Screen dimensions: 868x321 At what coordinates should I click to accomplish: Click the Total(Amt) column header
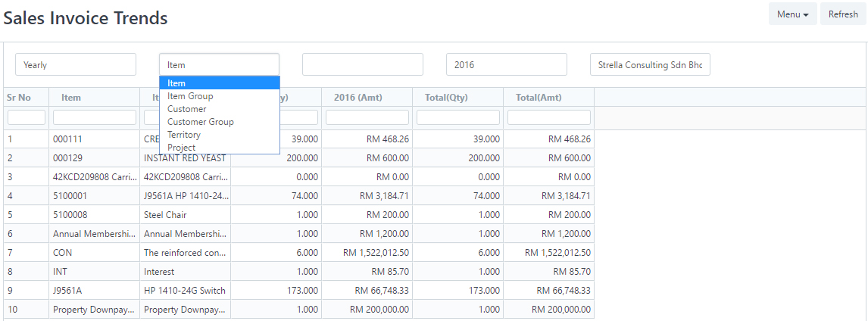click(x=539, y=98)
